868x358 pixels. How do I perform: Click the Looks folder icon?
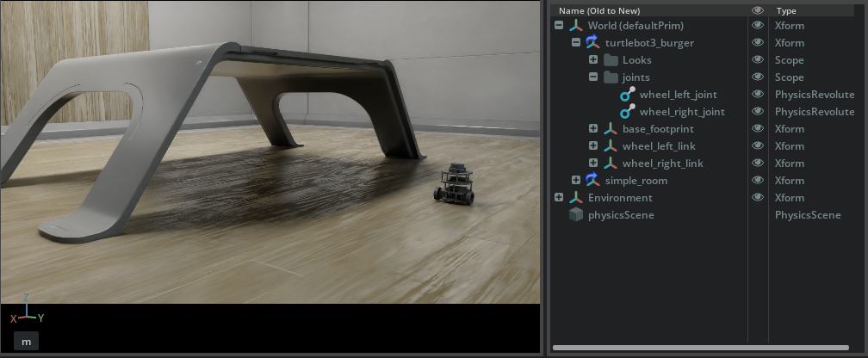pyautogui.click(x=611, y=60)
